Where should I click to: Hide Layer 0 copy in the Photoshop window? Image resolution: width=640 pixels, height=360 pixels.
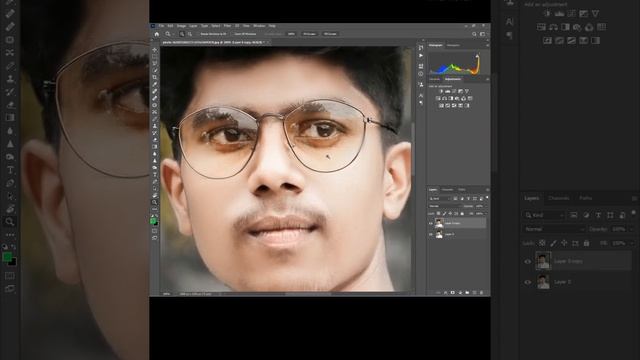[431, 223]
